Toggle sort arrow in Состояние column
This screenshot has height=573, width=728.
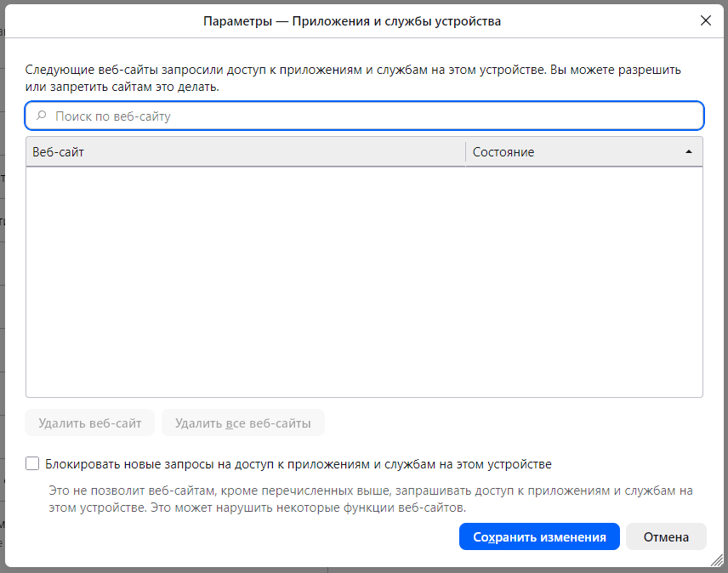point(689,152)
